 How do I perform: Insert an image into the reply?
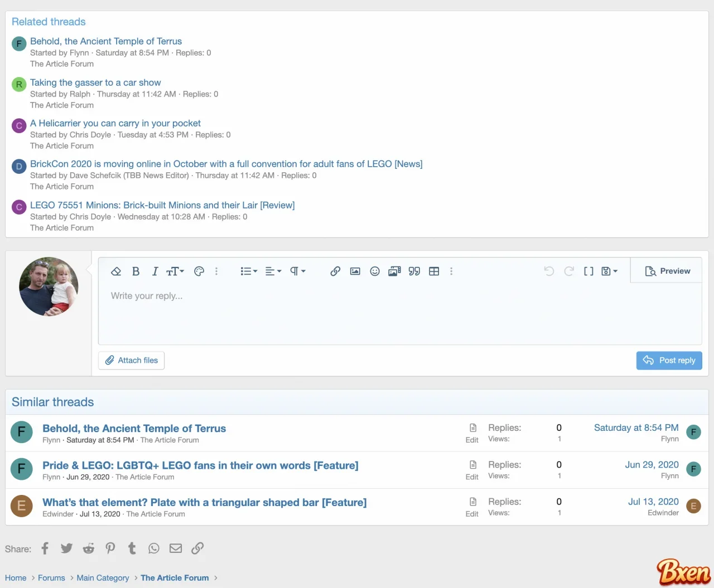(355, 271)
